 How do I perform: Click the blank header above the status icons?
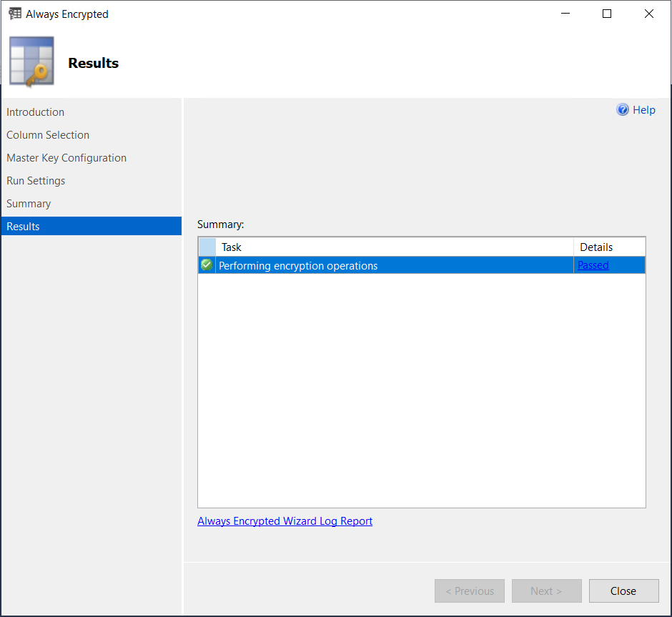click(x=206, y=247)
